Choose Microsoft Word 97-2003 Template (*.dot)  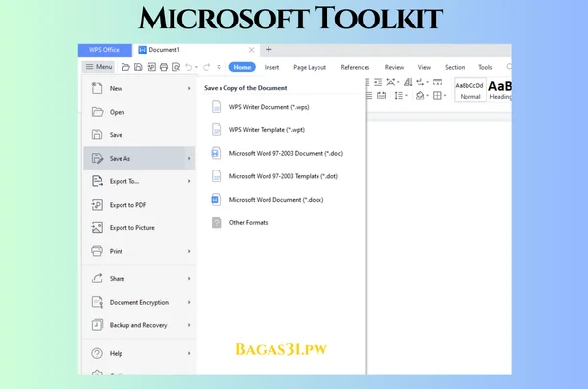pyautogui.click(x=280, y=176)
